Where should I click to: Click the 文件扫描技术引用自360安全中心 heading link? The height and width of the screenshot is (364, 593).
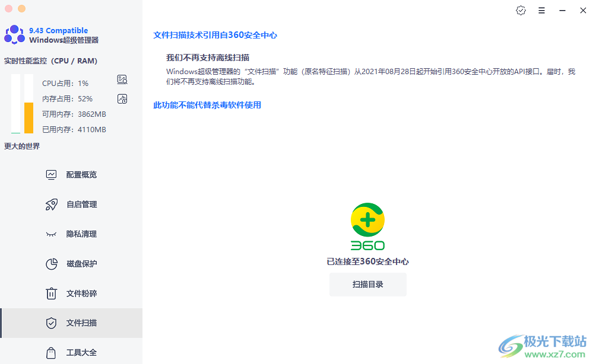tap(215, 35)
